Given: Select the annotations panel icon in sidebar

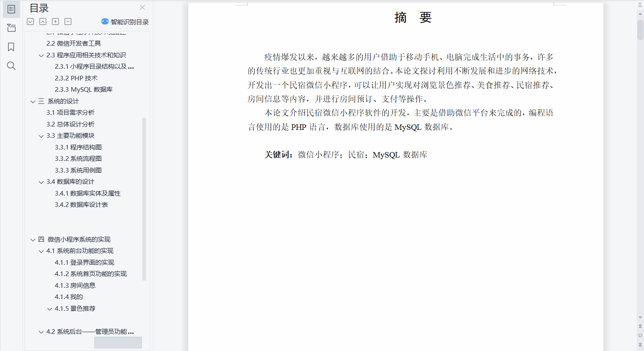Looking at the screenshot, I should click(11, 28).
